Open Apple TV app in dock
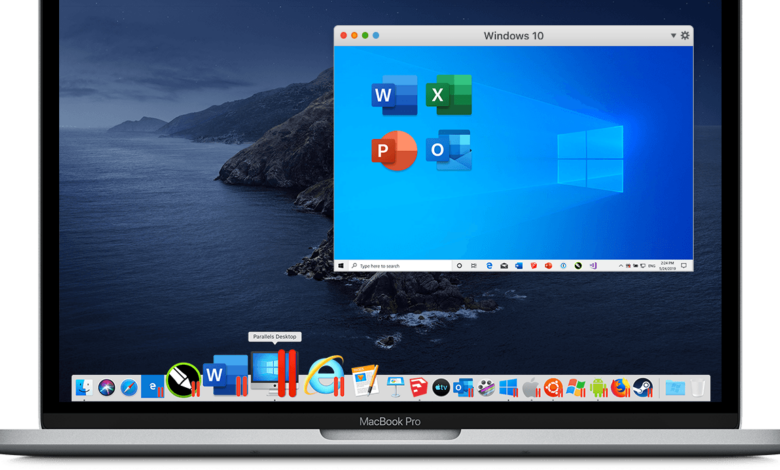The height and width of the screenshot is (470, 780). pyautogui.click(x=441, y=388)
